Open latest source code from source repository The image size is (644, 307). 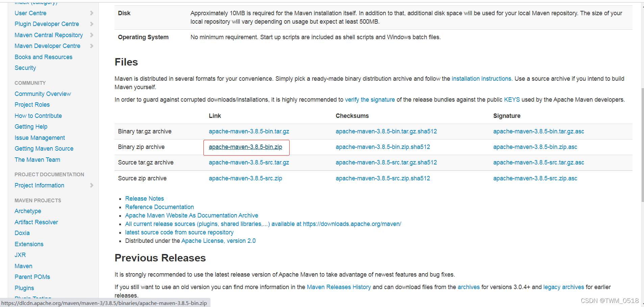coord(179,232)
